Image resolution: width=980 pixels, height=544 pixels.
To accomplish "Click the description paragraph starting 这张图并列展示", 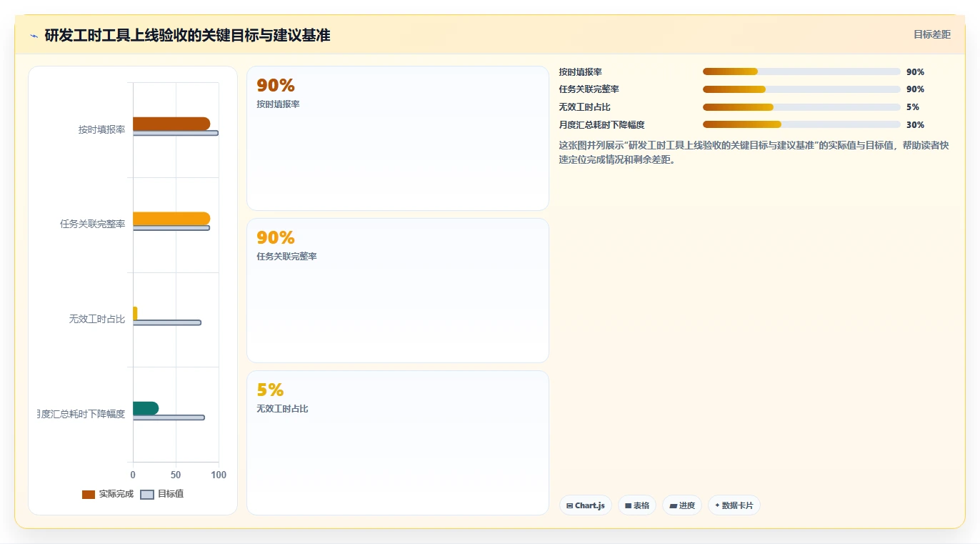I will tap(754, 152).
